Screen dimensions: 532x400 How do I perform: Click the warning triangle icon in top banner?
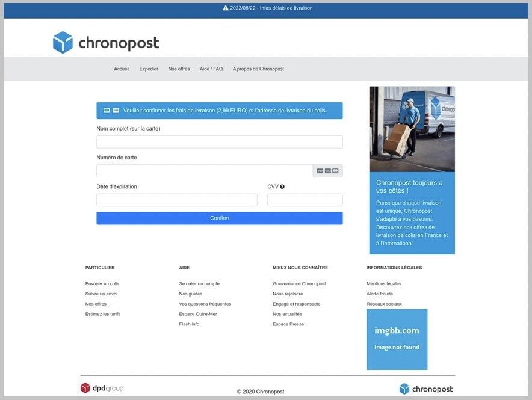pyautogui.click(x=226, y=8)
